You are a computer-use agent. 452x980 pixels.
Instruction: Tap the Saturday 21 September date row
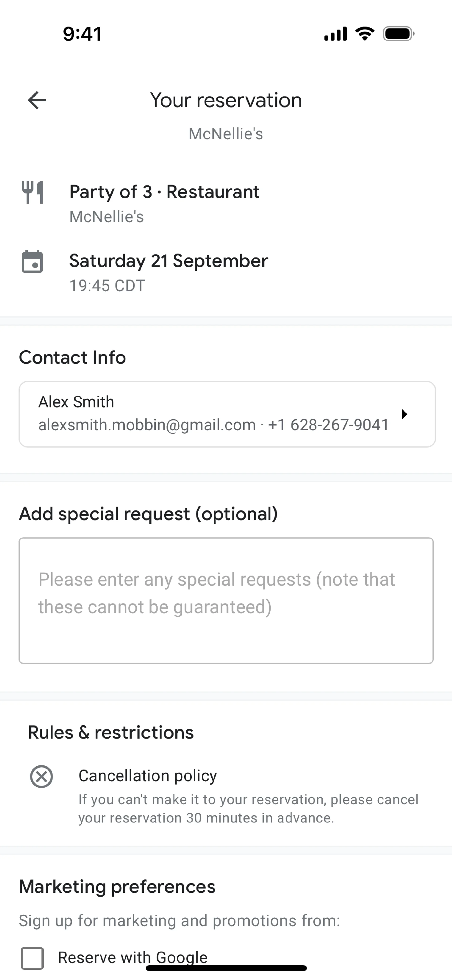click(x=169, y=261)
